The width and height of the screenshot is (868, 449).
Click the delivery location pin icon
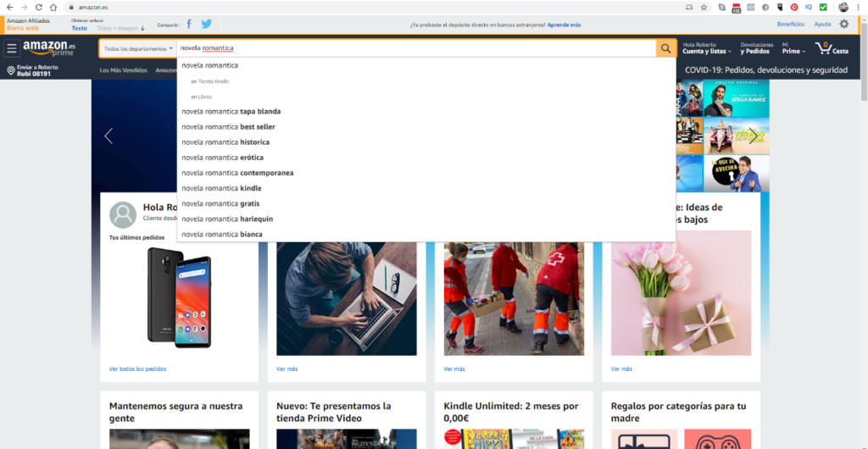pyautogui.click(x=10, y=70)
